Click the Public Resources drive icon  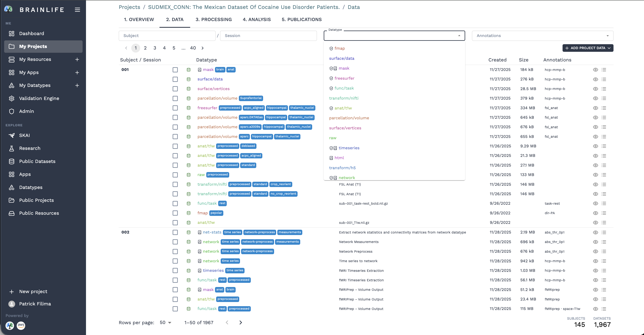click(12, 213)
